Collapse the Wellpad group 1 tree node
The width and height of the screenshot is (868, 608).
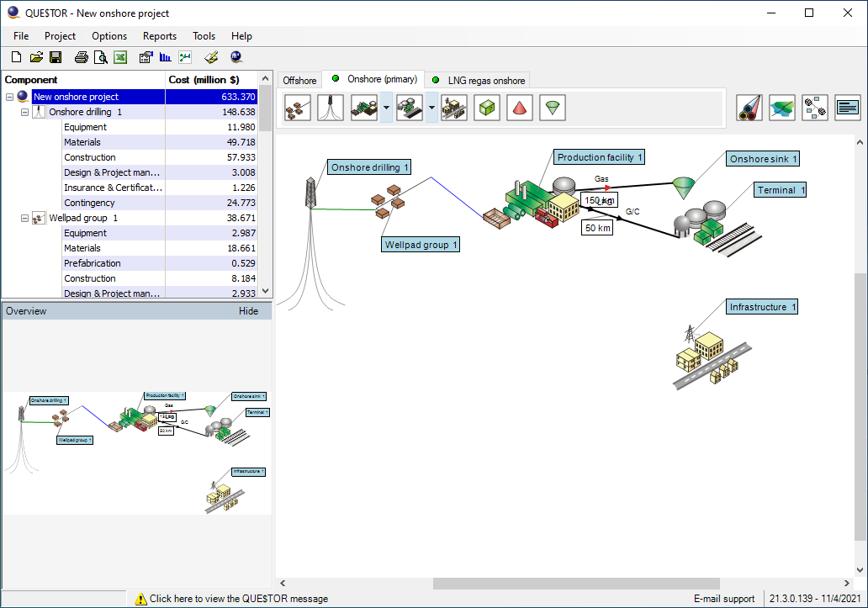24,218
